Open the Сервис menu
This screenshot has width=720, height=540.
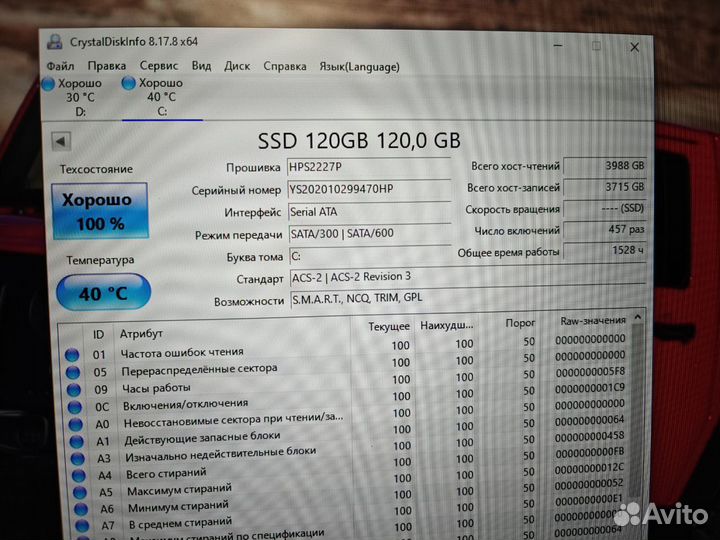coord(158,66)
